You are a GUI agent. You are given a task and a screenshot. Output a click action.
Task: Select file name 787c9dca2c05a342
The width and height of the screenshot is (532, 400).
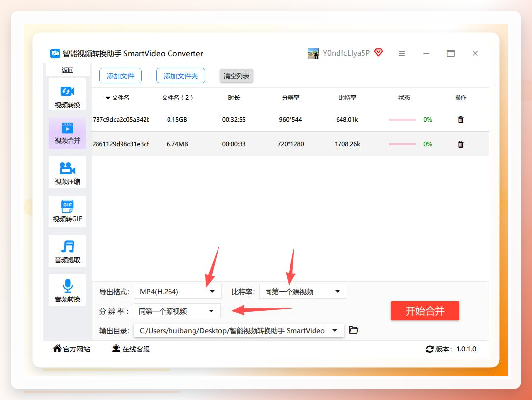click(x=121, y=120)
